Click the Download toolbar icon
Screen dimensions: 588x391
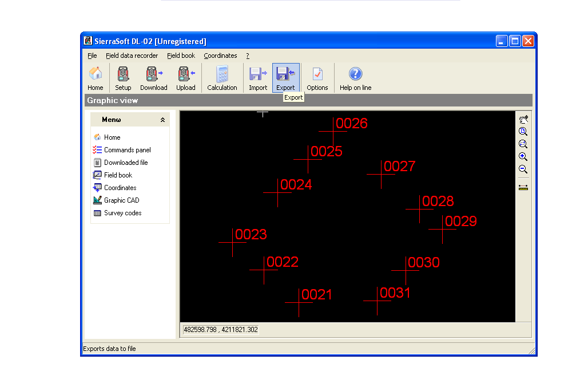[154, 78]
